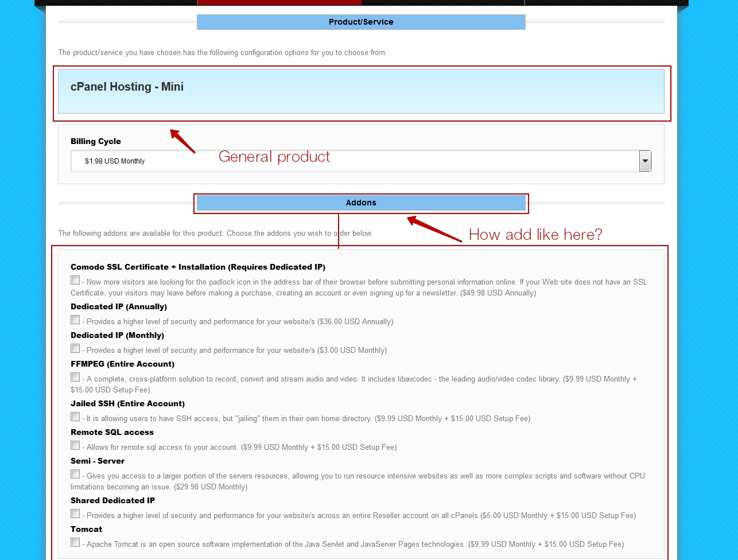Click the 'product/service you have chosen' intro text
The image size is (738, 560).
pos(223,53)
